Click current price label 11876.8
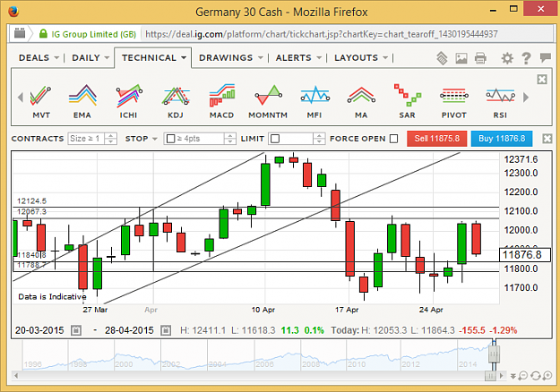560x392 pixels. pyautogui.click(x=525, y=255)
